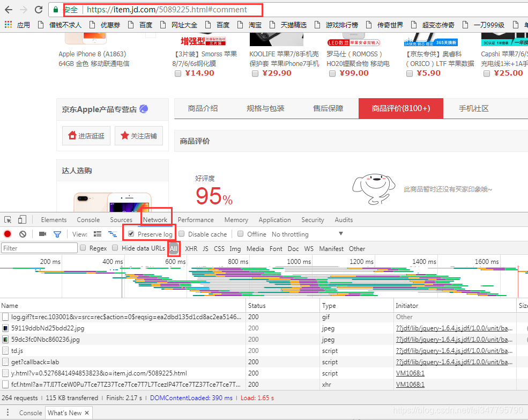Stop recording the network log

point(8,234)
